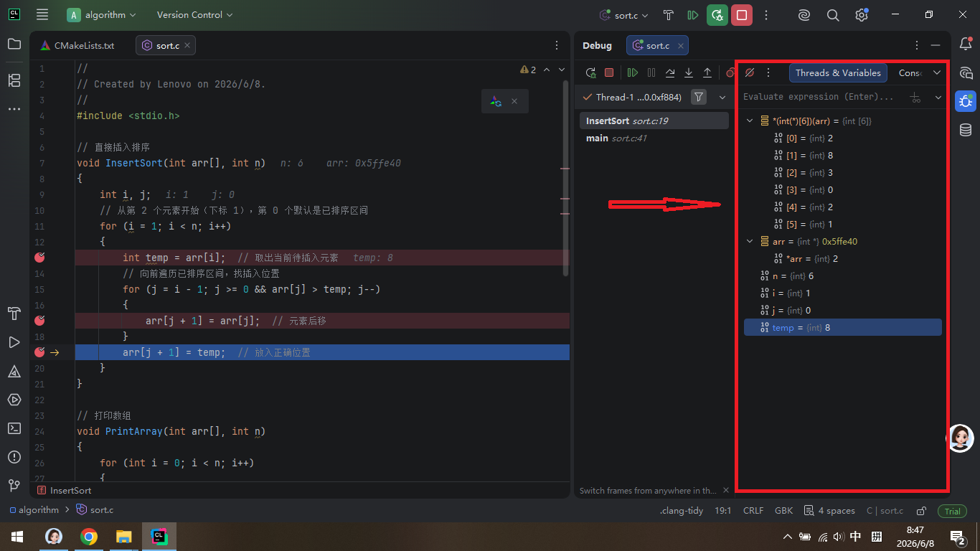Open the Terminal tool window
980x551 pixels.
coord(14,428)
